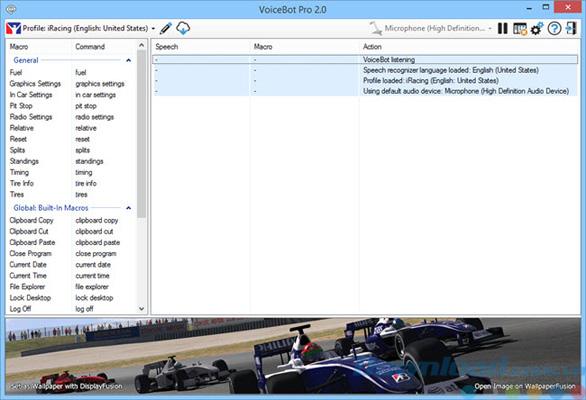
Task: Open settings via the gears icon
Action: (x=537, y=28)
